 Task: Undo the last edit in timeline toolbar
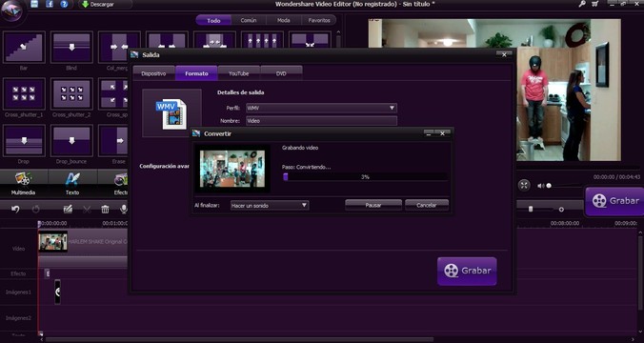coord(15,209)
